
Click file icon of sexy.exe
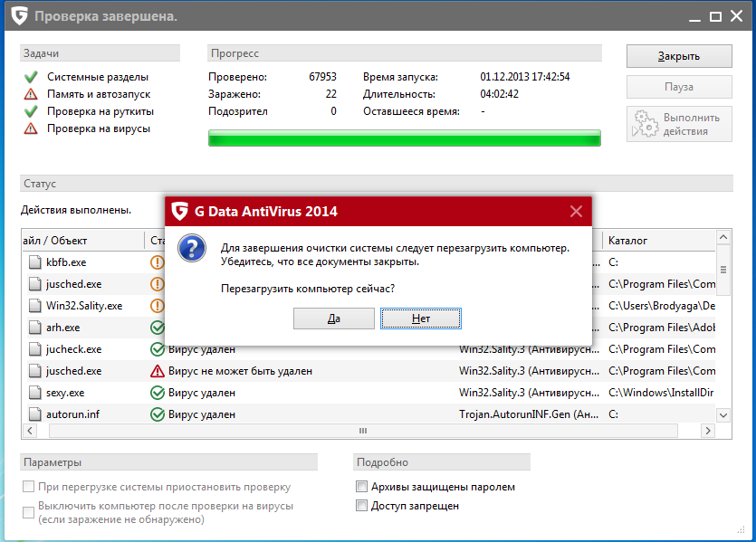pyautogui.click(x=34, y=393)
